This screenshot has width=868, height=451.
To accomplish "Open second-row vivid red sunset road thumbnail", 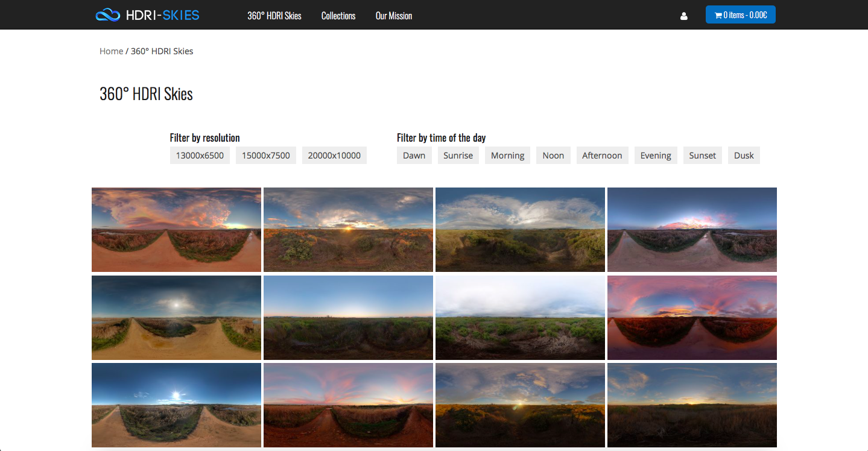I will click(x=692, y=318).
